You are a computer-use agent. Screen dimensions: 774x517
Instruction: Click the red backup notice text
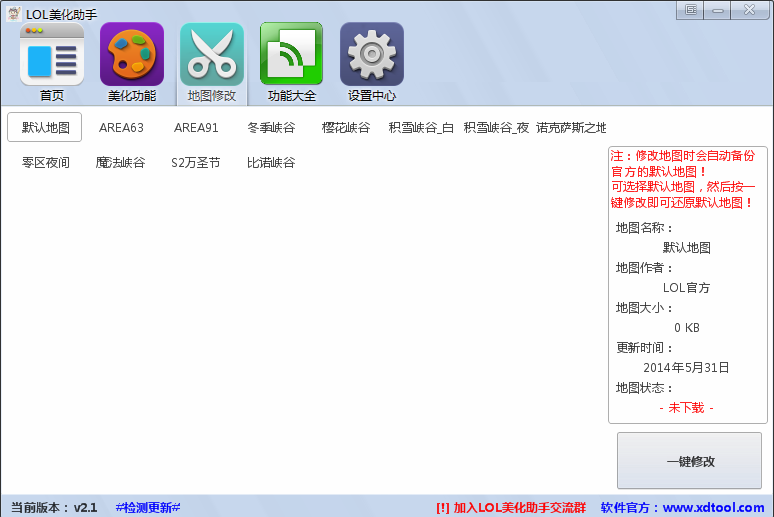click(x=684, y=179)
